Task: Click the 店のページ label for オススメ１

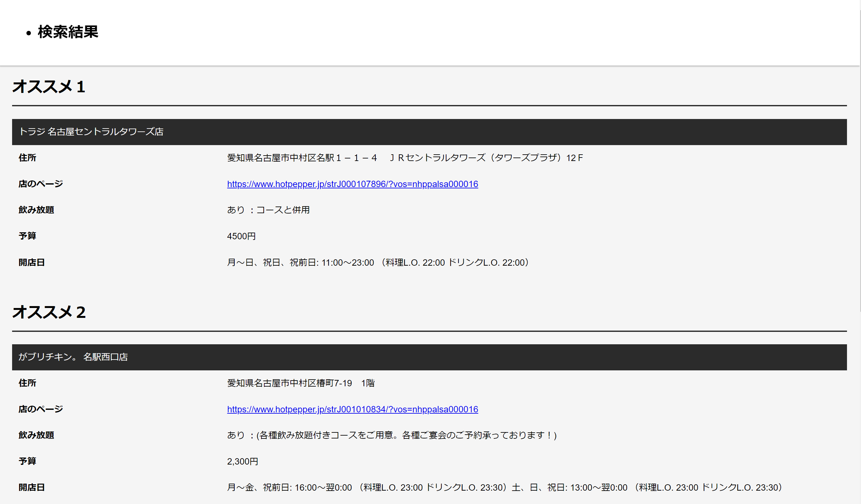Action: click(40, 184)
